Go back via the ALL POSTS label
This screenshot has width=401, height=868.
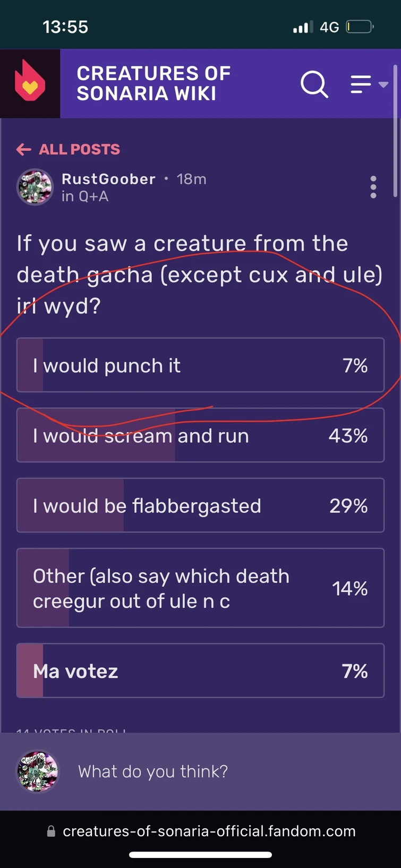pos(80,149)
